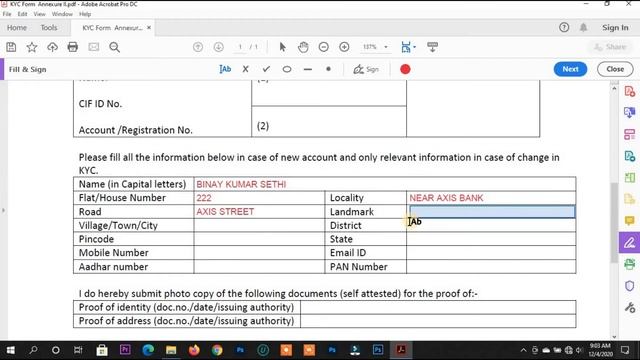Switch to the Home tab
This screenshot has height=360, width=640.
(17, 28)
